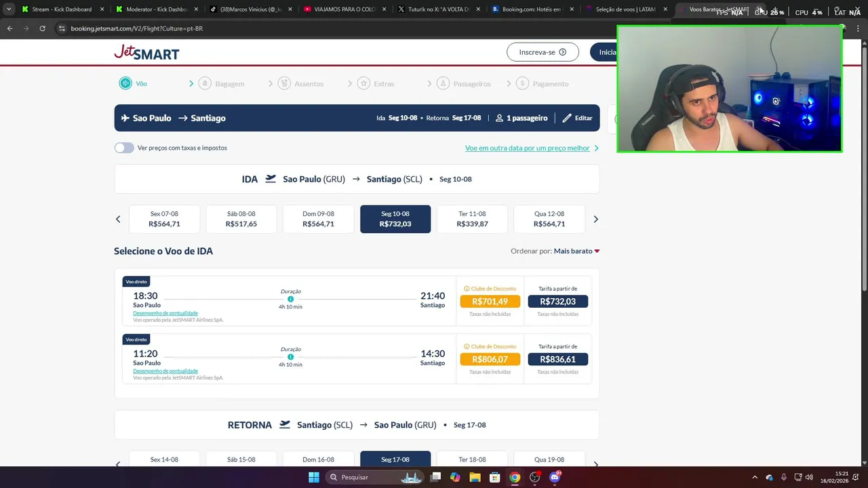Toggle Ver preços com taxas e impostos

(x=124, y=148)
